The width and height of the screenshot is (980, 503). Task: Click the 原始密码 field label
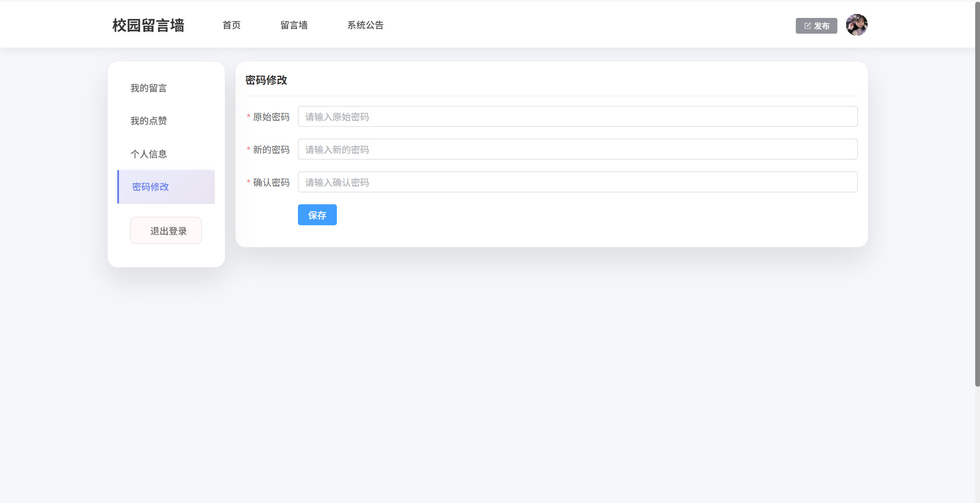271,117
